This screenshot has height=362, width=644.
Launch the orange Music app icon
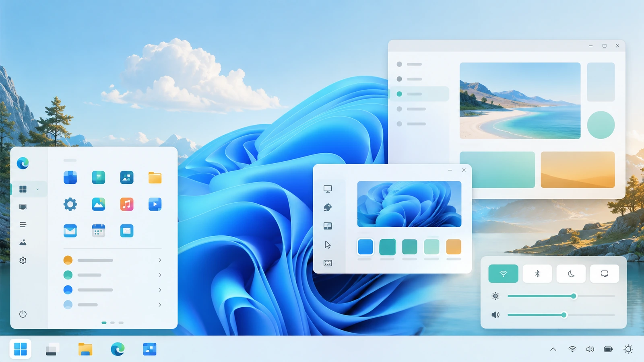coord(127,204)
